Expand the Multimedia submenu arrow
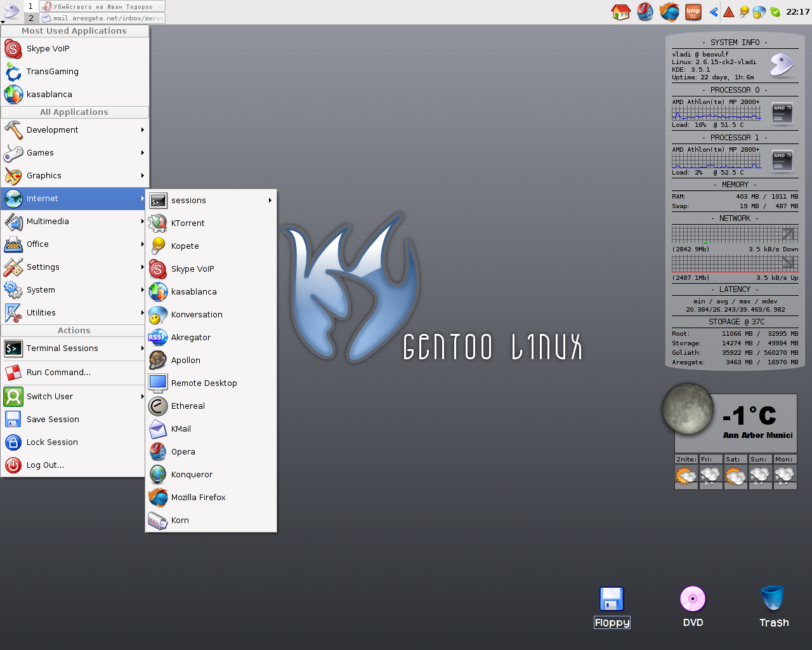Viewport: 812px width, 650px height. 143,222
